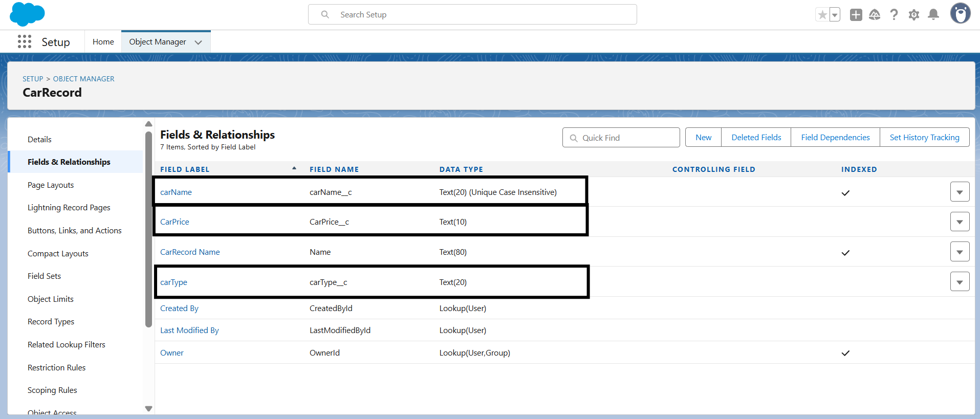
Task: Open the Setup gear icon
Action: pyautogui.click(x=913, y=15)
